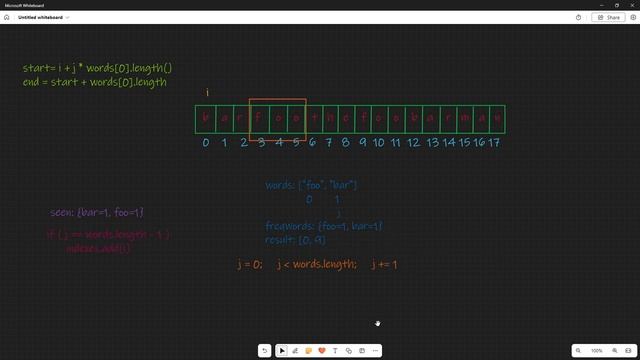The image size is (640, 360).
Task: Open the heart Reactions tool
Action: point(322,351)
